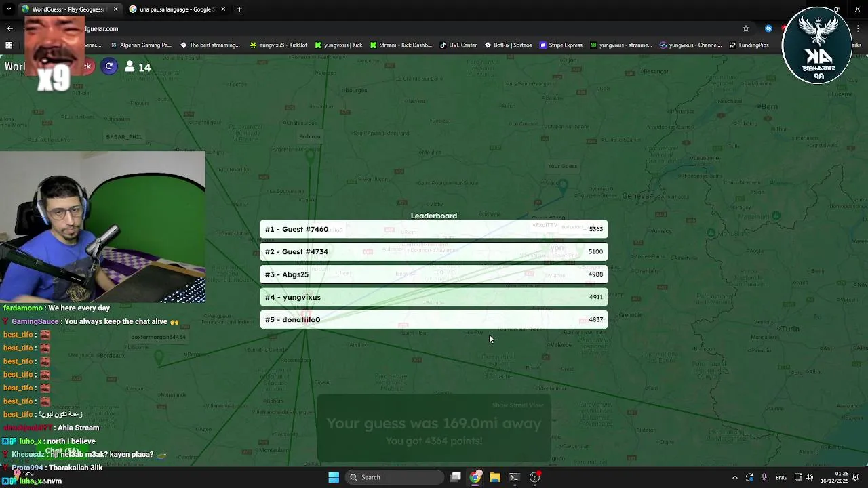Select leaderboard row #1 Guest #7460
This screenshot has width=868, height=488.
pyautogui.click(x=434, y=229)
